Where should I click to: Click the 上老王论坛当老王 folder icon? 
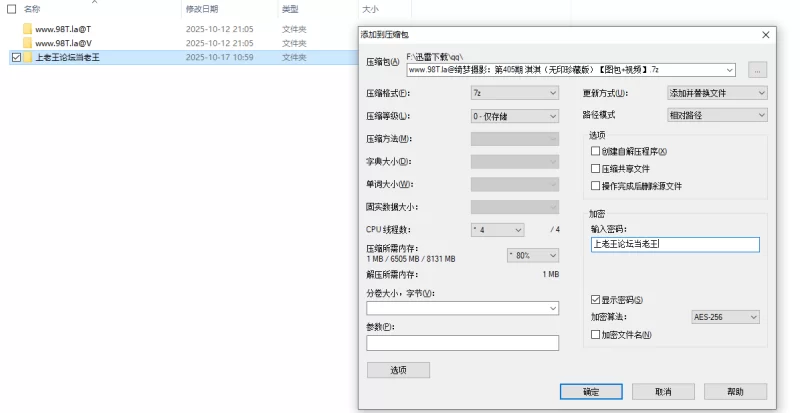point(27,58)
